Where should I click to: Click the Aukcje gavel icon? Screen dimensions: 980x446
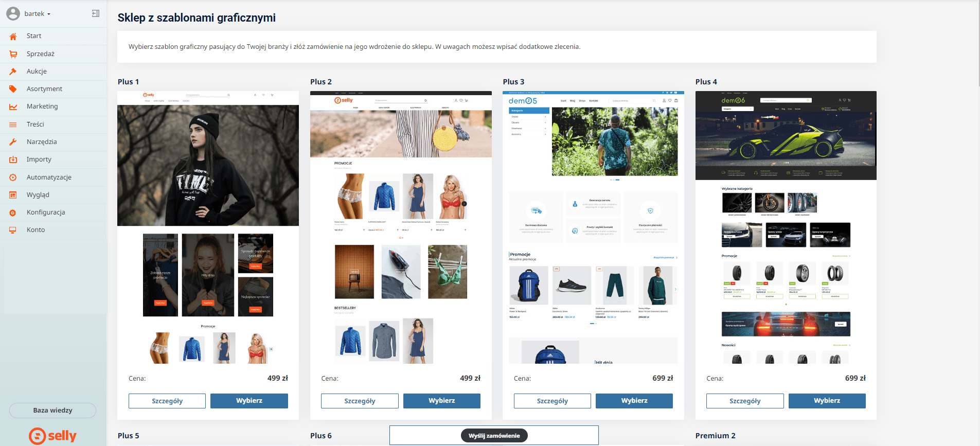point(13,72)
